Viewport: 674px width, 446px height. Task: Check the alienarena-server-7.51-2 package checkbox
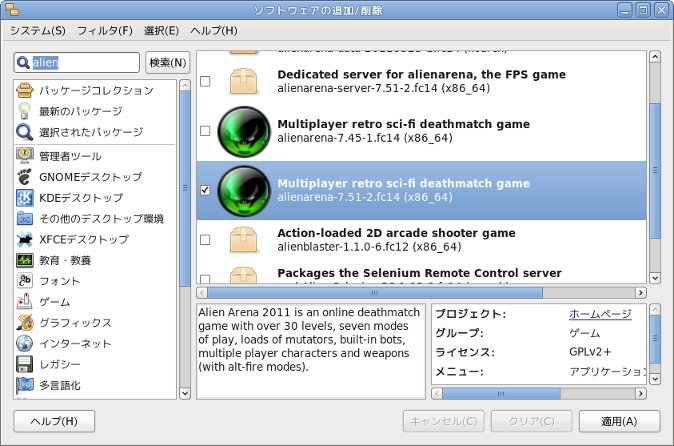[205, 81]
